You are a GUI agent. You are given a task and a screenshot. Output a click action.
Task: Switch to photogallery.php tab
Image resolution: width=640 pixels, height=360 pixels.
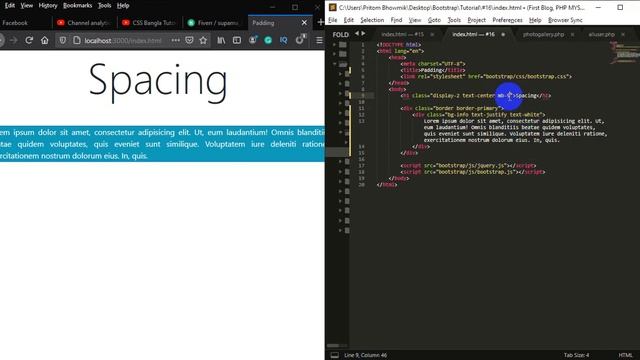point(543,35)
